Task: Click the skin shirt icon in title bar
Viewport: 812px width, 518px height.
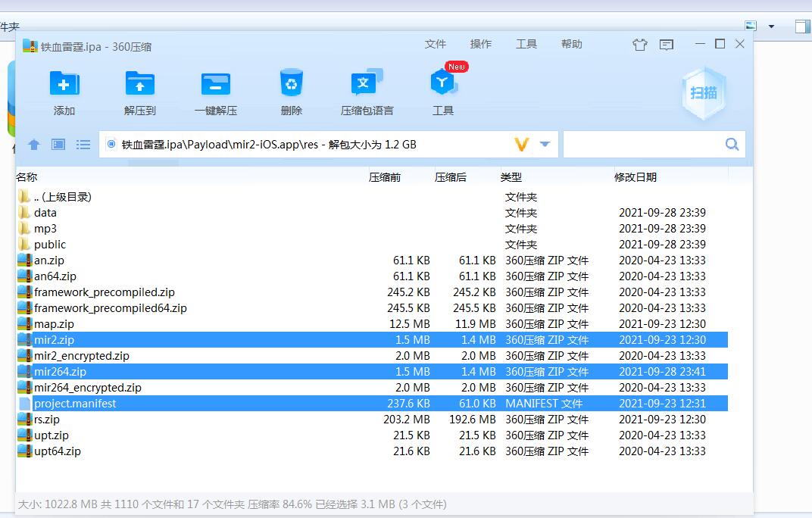Action: 639,45
